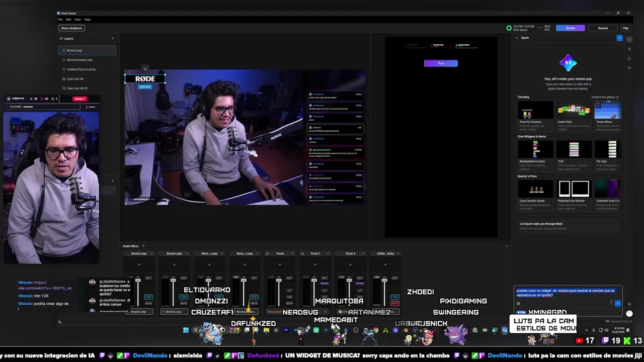The image size is (644, 362).
Task: Click EDIT on the Track 1 channel
Action: pos(324,278)
